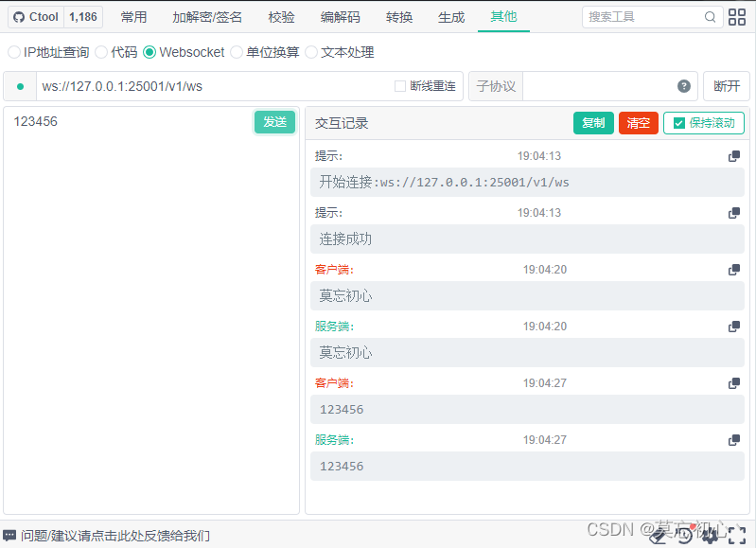Click the 发送 send button
The image size is (756, 548).
[274, 122]
